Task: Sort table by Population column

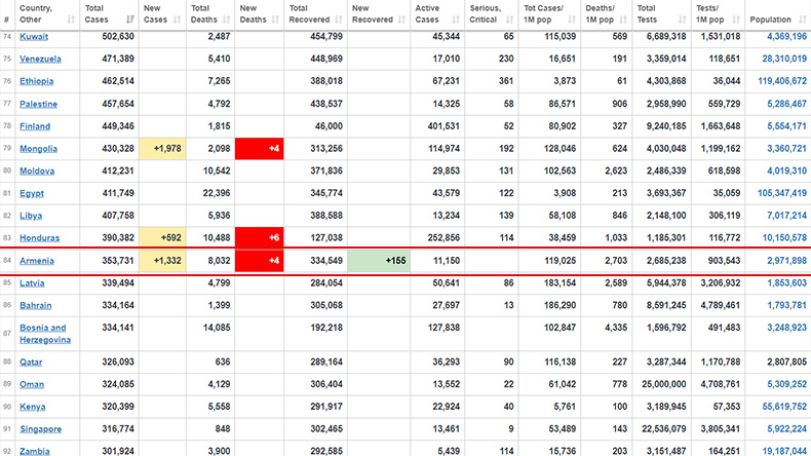Action: [x=778, y=14]
